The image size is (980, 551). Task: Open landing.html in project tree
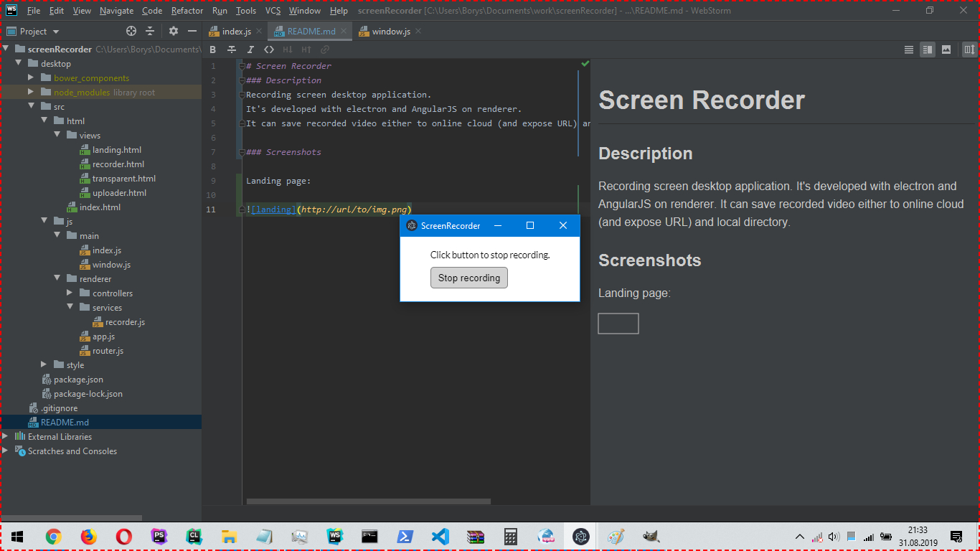click(116, 150)
